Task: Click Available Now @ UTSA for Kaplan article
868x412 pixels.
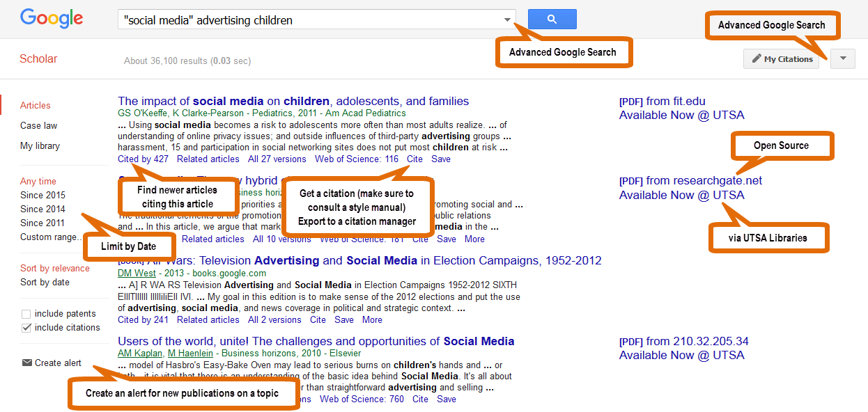Action: pos(681,355)
